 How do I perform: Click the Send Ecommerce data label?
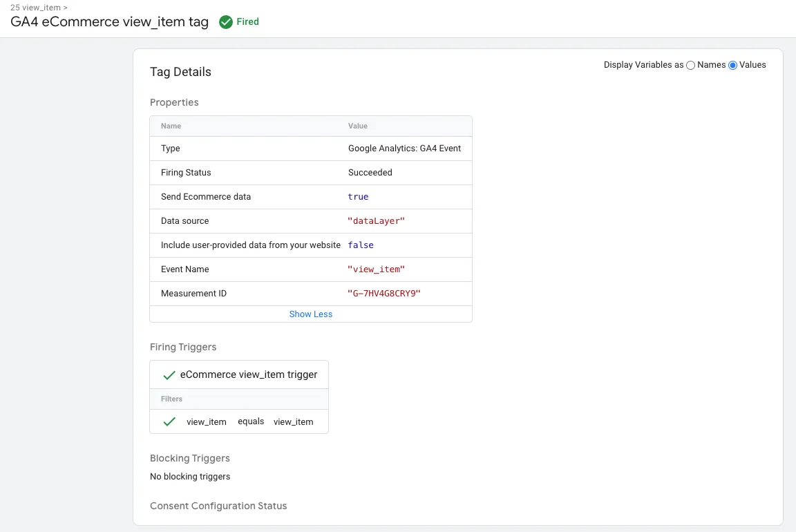(x=206, y=197)
